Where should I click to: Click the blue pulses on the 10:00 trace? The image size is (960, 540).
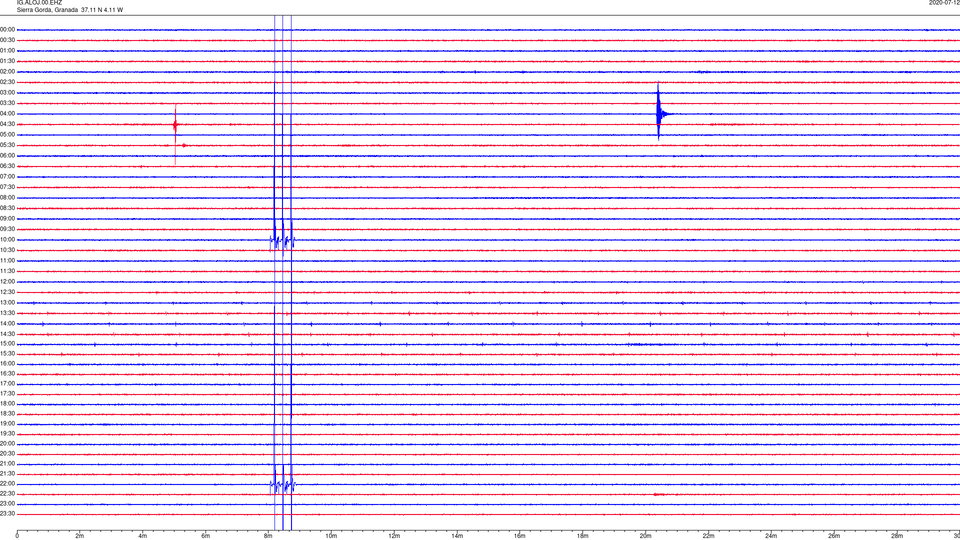(x=282, y=240)
